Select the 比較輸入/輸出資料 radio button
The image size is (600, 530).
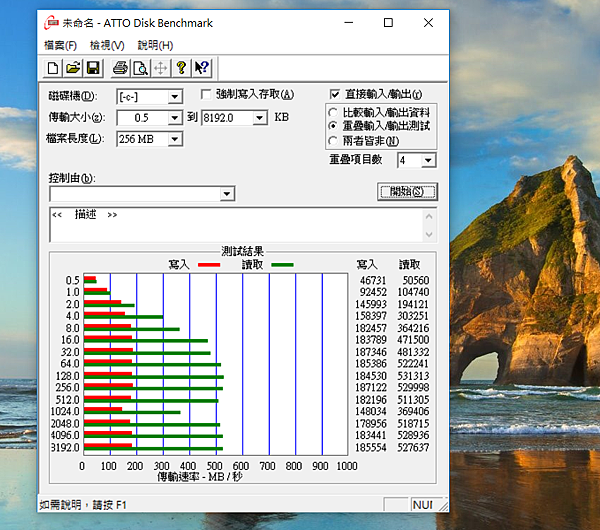(x=333, y=113)
